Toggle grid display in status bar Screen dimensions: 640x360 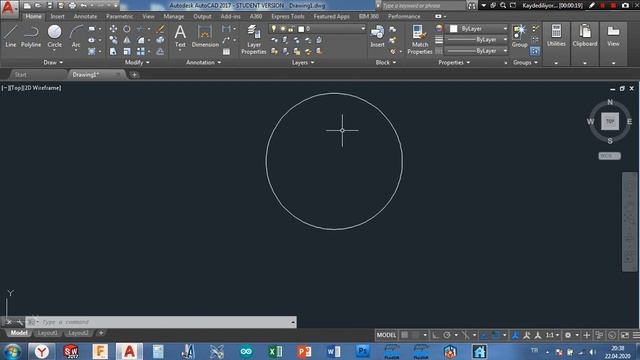[x=404, y=335]
